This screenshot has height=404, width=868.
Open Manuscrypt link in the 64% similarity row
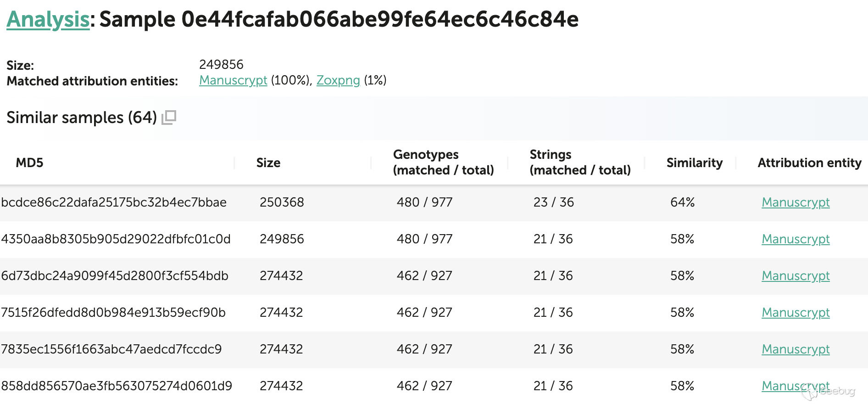click(x=796, y=202)
